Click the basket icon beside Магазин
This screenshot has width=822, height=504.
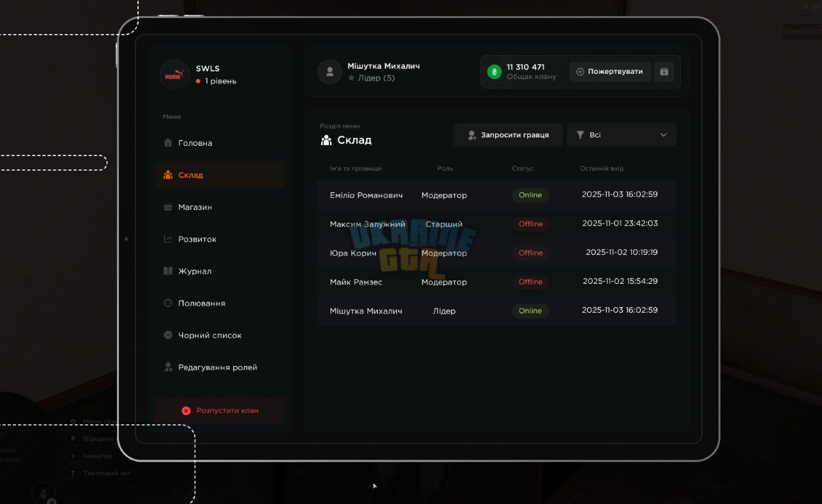(x=168, y=207)
